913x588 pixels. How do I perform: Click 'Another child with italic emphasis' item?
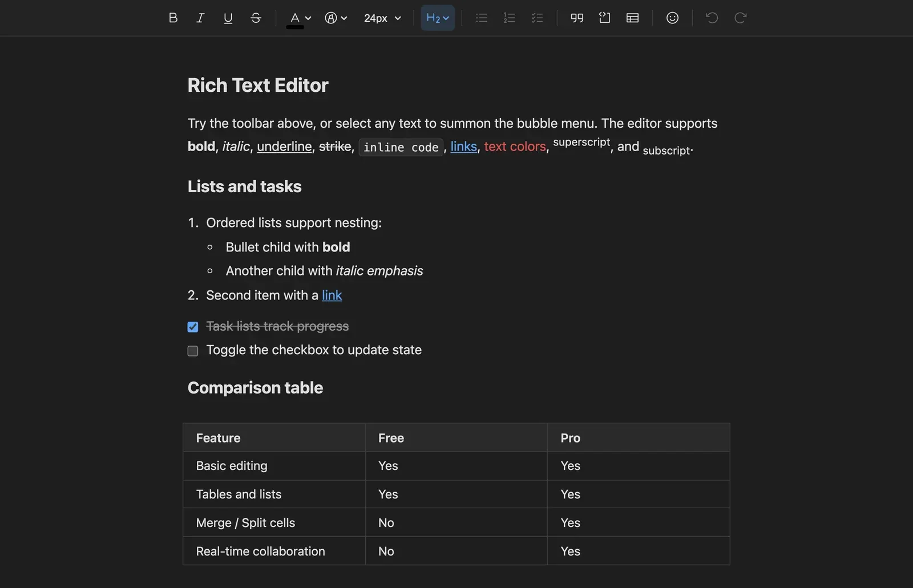(324, 271)
